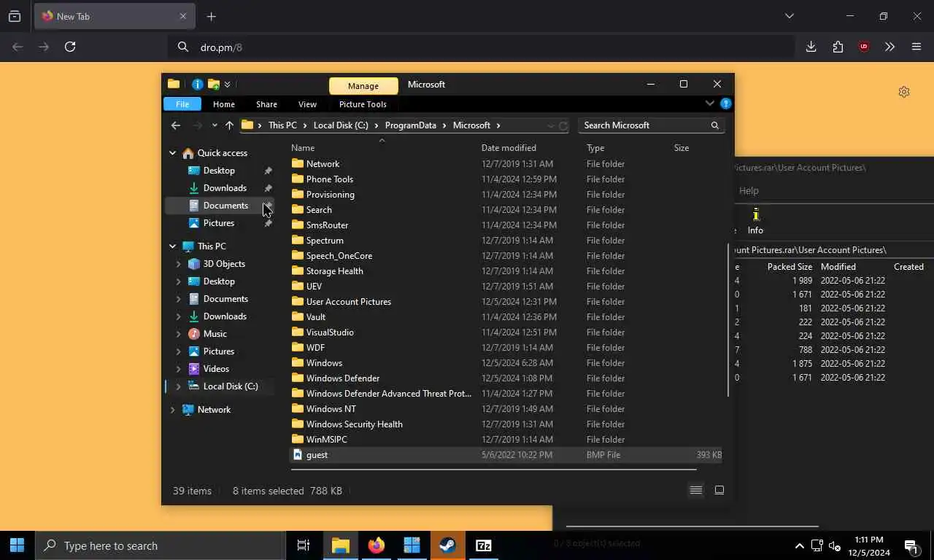Select Local Disk (C:) in navigation pane
This screenshot has height=560, width=934.
click(231, 386)
